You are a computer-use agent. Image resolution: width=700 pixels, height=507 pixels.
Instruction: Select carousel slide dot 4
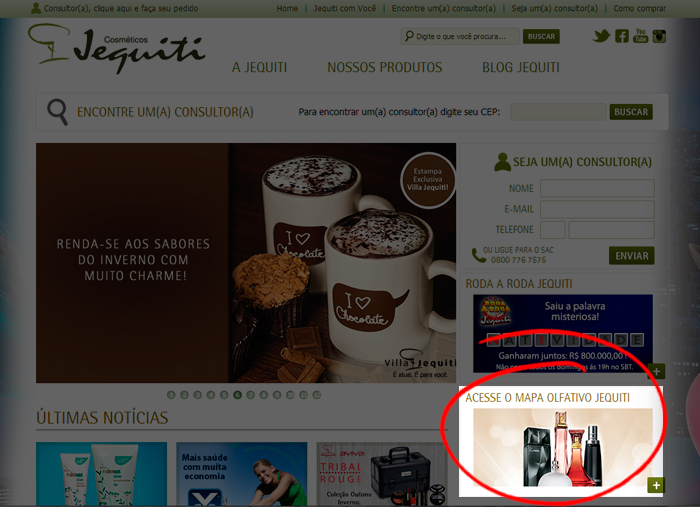click(211, 395)
